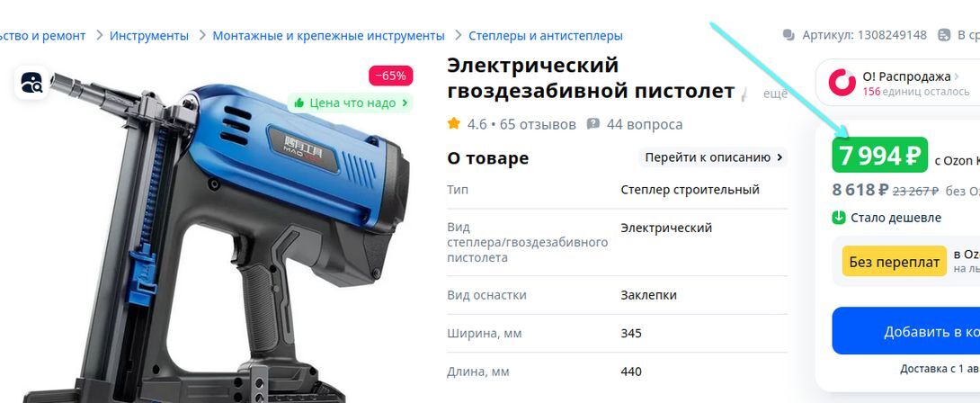Image resolution: width=980 pixels, height=403 pixels.
Task: Expand product title with ещё
Action: [776, 94]
